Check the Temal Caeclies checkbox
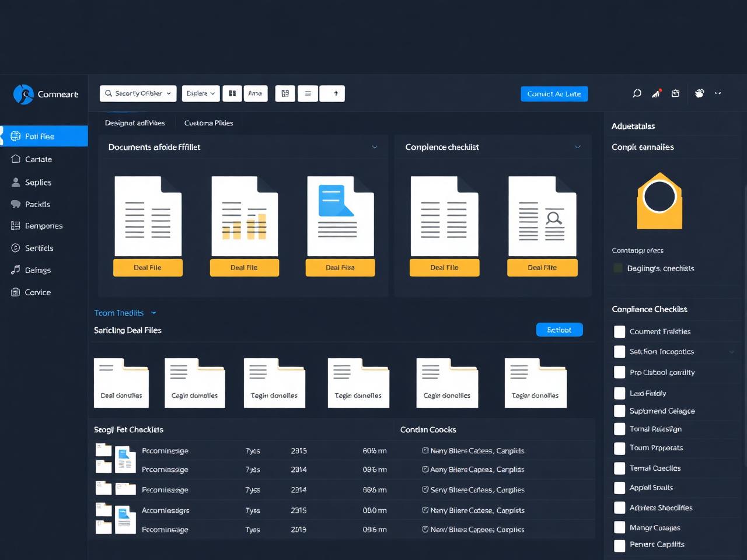This screenshot has height=560, width=747. [x=620, y=468]
